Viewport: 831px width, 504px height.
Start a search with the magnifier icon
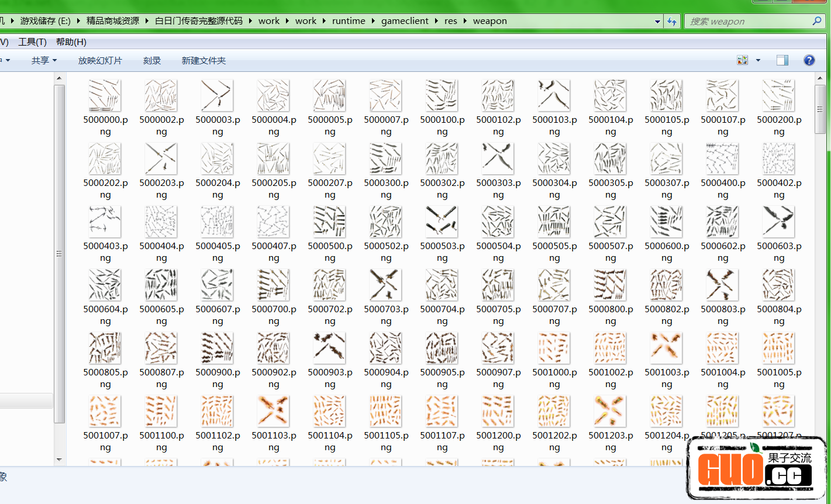click(818, 20)
